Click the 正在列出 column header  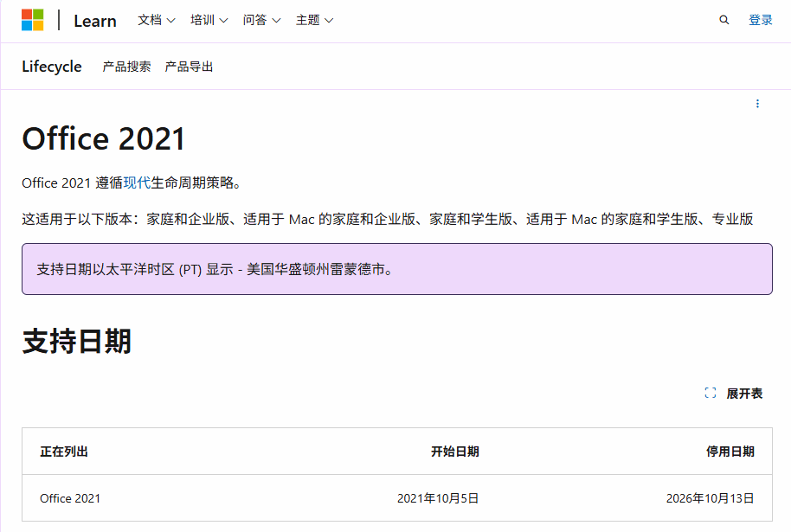pos(63,451)
